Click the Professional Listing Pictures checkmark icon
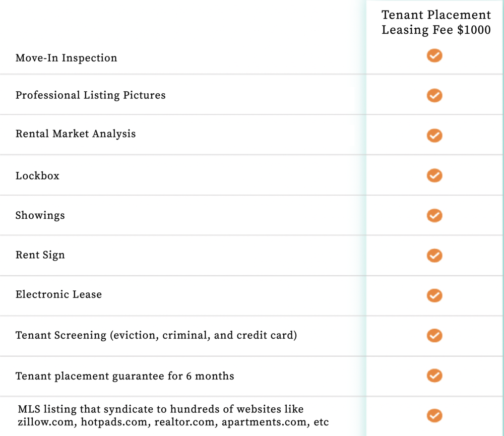 click(x=434, y=95)
